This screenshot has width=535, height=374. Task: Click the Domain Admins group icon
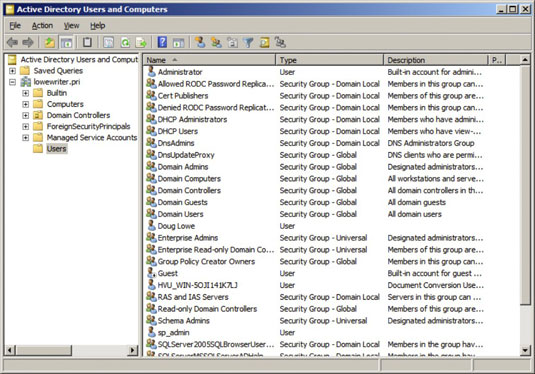[x=151, y=166]
